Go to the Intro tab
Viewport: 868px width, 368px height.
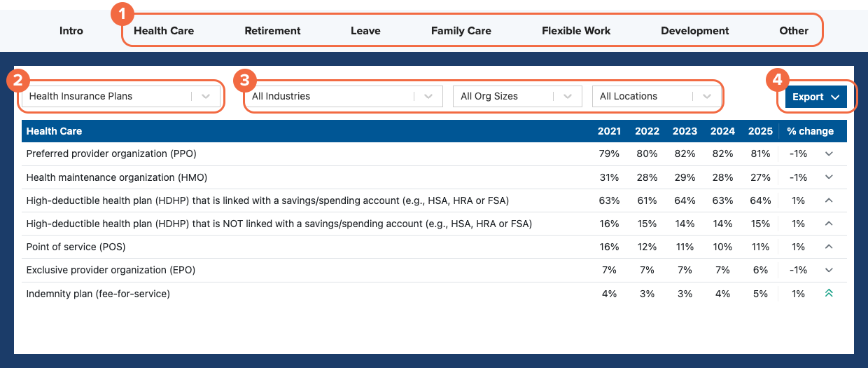[x=71, y=31]
